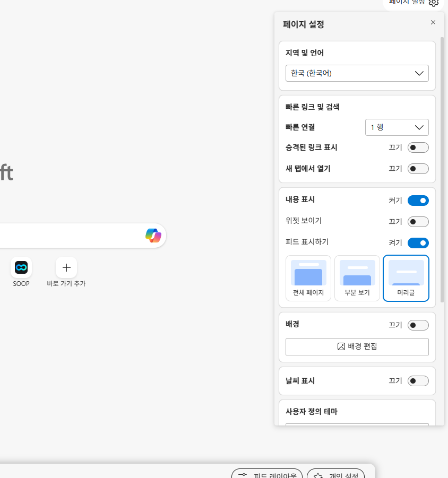Turn off the 내용 표시 switch
The height and width of the screenshot is (478, 448).
point(418,201)
